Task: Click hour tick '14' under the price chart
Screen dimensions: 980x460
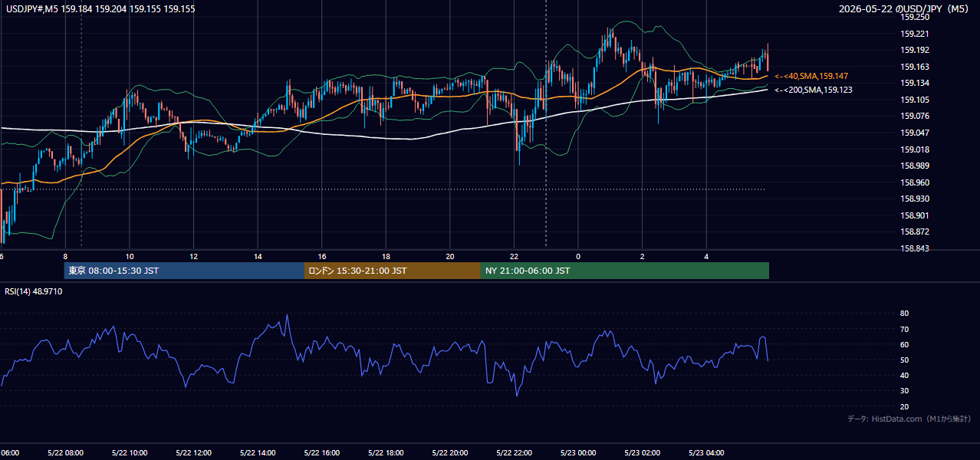Action: point(258,256)
